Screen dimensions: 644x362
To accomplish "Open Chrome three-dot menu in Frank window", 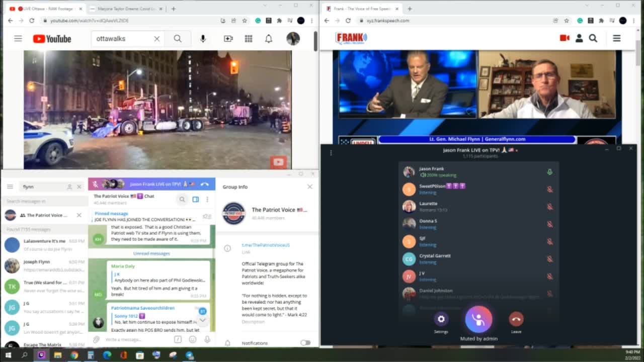I will [634, 21].
